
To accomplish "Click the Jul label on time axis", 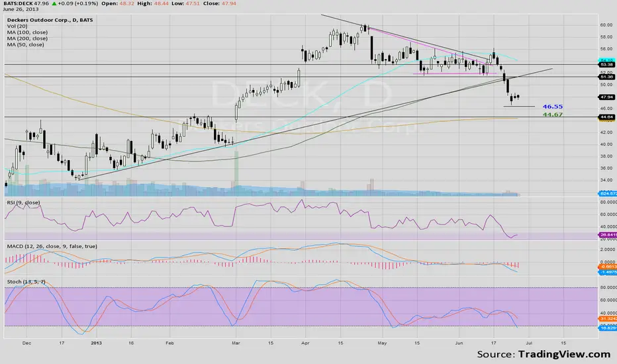I will pyautogui.click(x=529, y=343).
